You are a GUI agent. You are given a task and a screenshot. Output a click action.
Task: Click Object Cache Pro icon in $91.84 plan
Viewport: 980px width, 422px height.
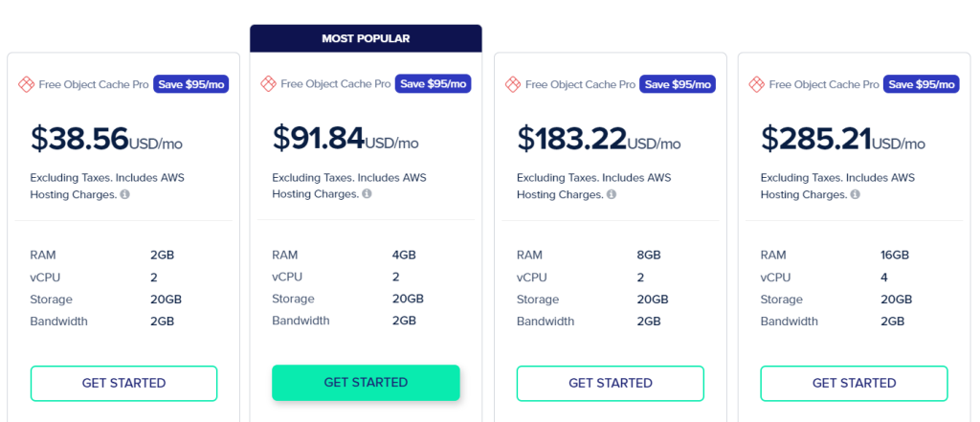[268, 84]
